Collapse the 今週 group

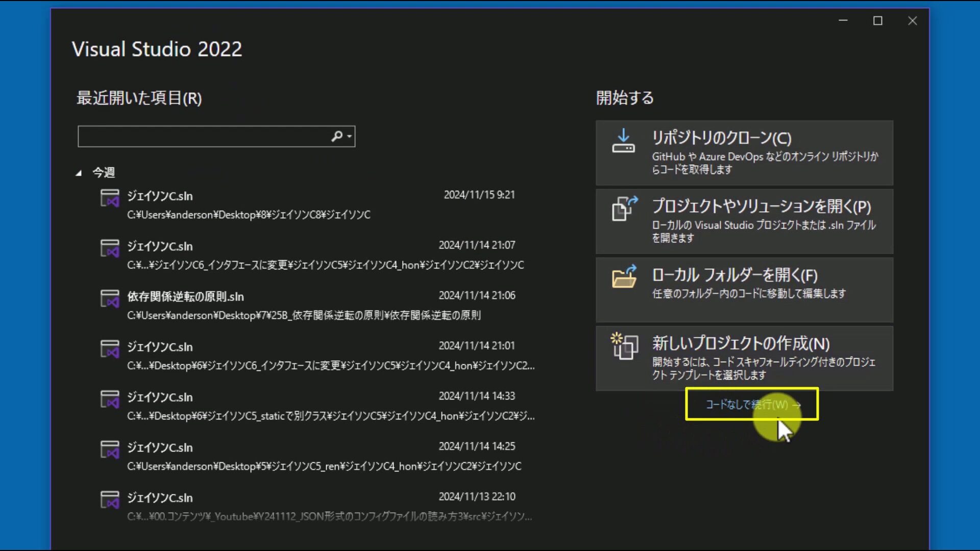pyautogui.click(x=79, y=173)
